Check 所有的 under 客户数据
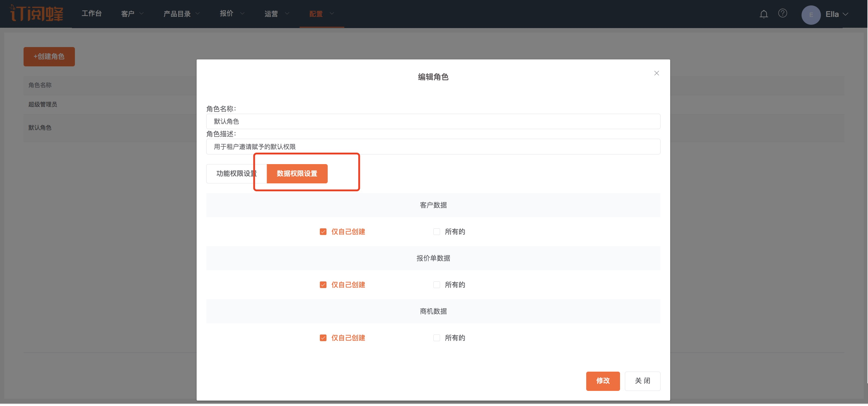 tap(436, 232)
